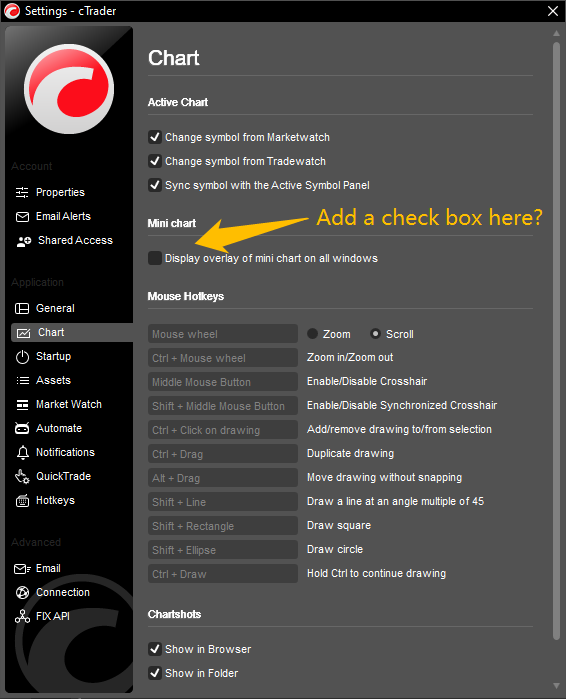This screenshot has width=566, height=699.
Task: Go to Automate settings
Action: click(x=59, y=428)
